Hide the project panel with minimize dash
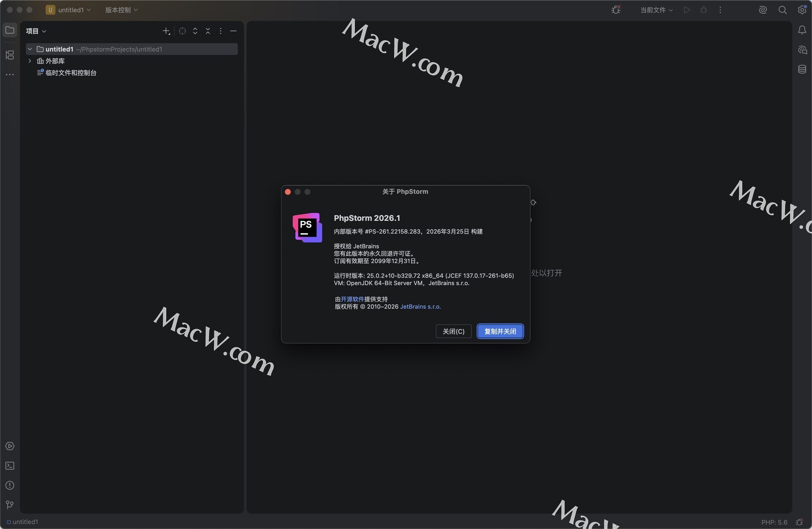 (233, 31)
